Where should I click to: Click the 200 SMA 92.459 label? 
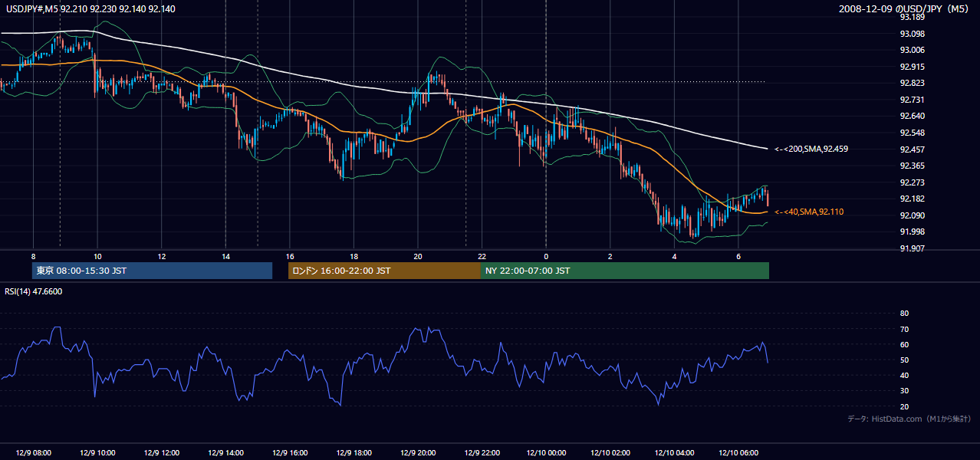click(x=811, y=149)
